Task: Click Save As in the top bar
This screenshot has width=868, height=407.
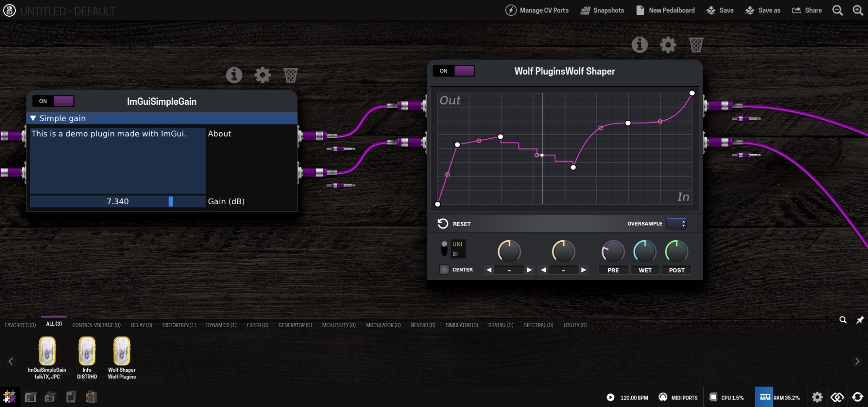Action: click(x=763, y=10)
